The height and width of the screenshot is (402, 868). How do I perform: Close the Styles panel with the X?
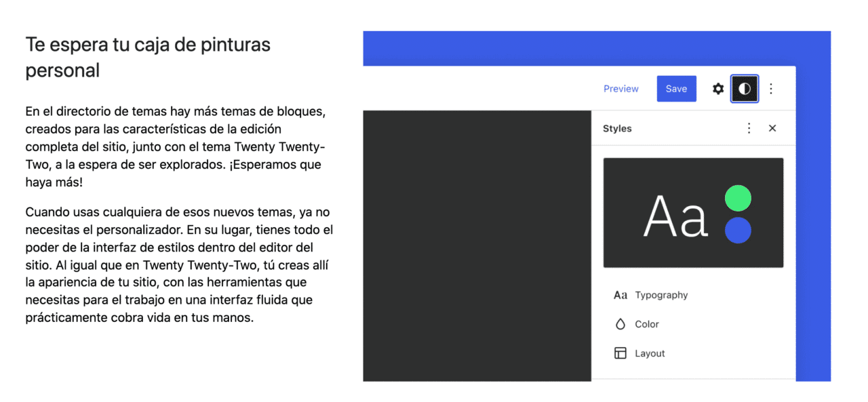772,127
